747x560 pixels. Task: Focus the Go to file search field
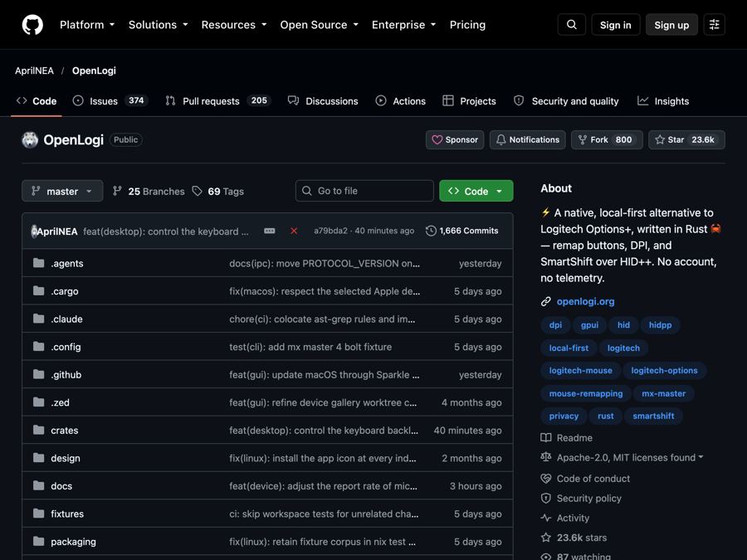364,191
